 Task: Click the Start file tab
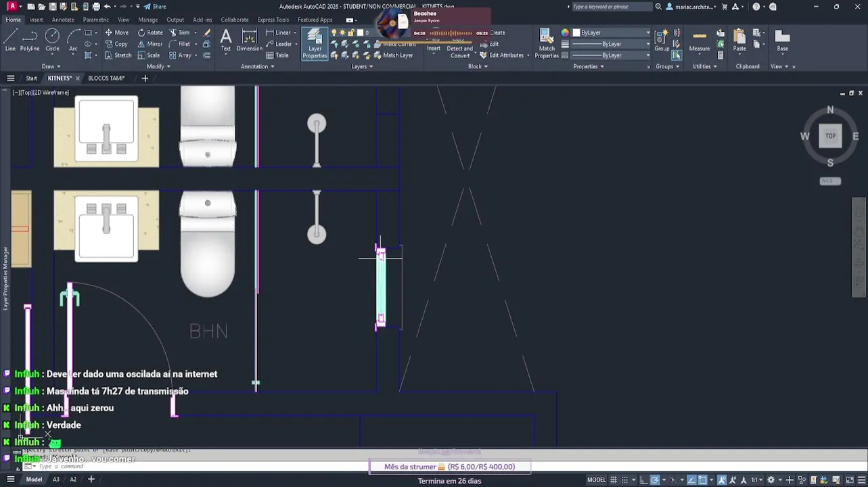[x=31, y=78]
